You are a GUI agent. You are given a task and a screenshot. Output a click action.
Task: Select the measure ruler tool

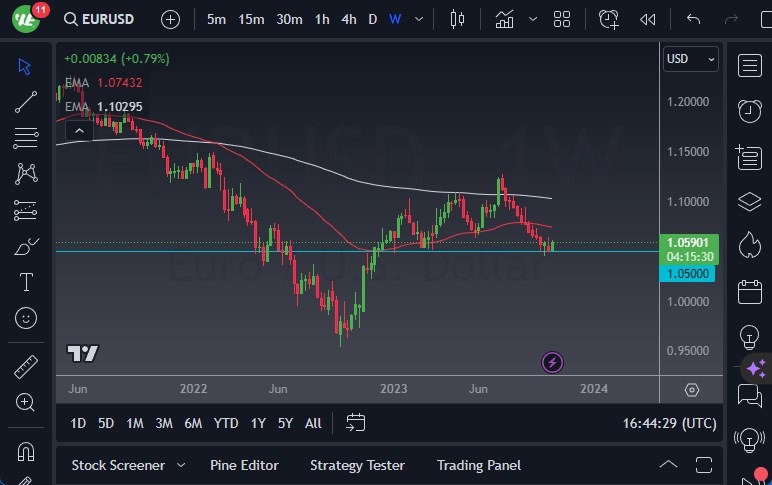[x=26, y=367]
